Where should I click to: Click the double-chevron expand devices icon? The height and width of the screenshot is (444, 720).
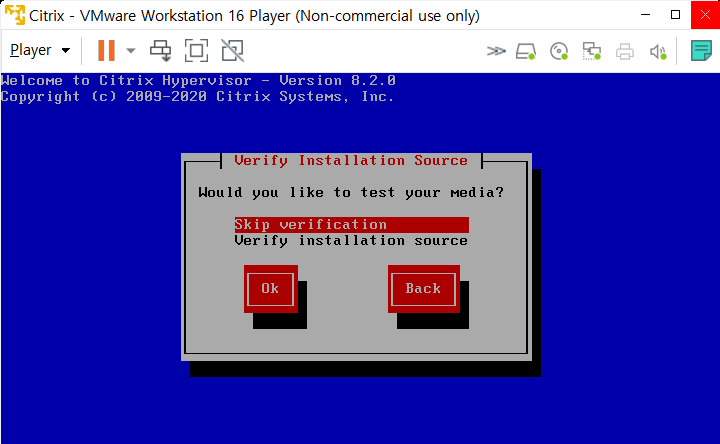point(496,51)
